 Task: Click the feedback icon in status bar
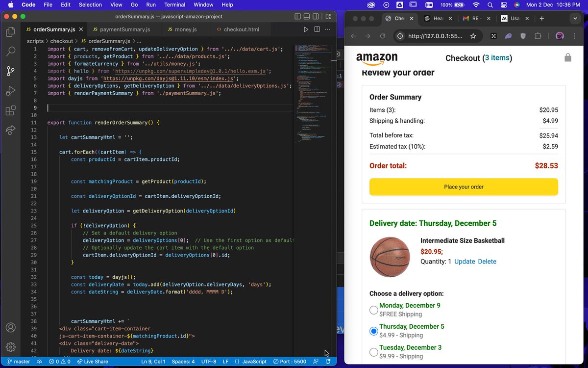tap(316, 362)
